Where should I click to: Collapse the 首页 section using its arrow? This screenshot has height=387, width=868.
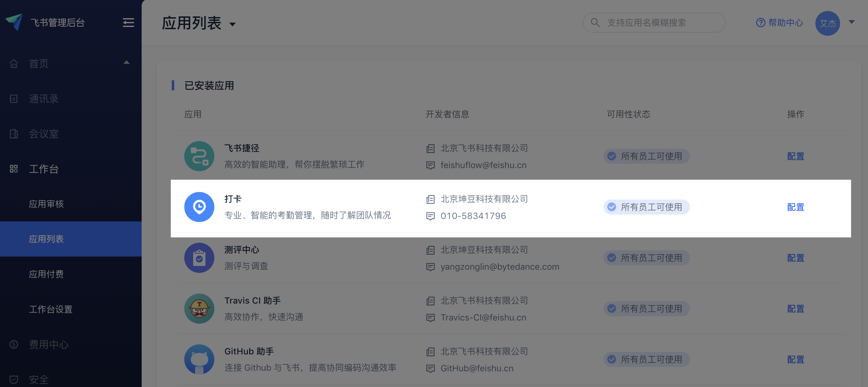point(126,62)
